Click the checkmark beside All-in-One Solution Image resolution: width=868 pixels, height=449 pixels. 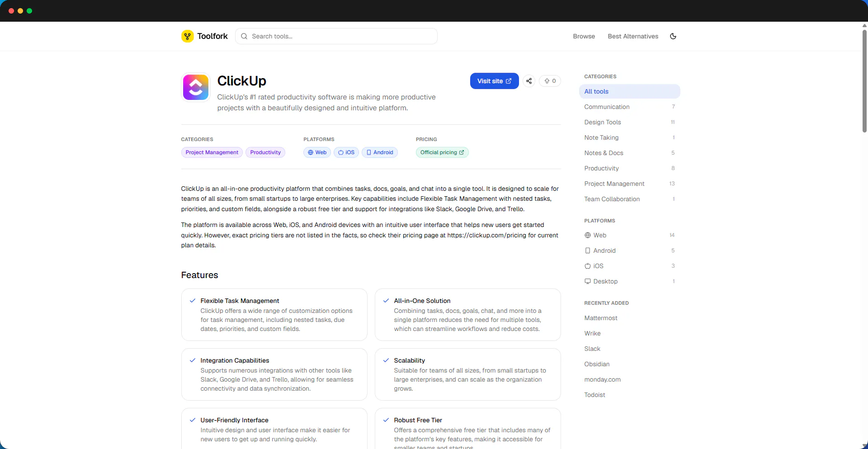pos(386,301)
